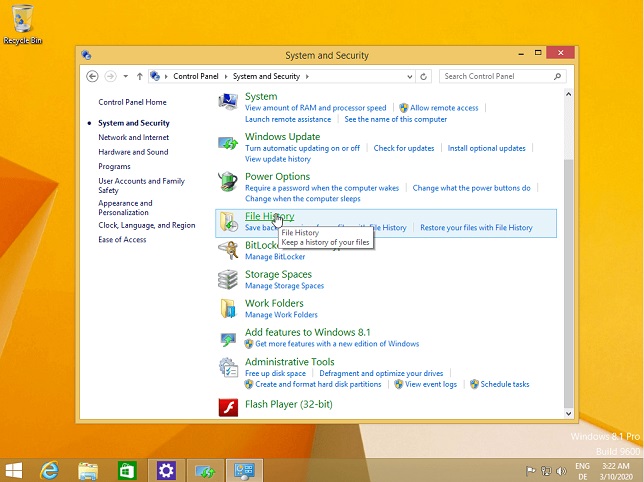
Task: Click the volume speaker tray icon
Action: pyautogui.click(x=561, y=471)
